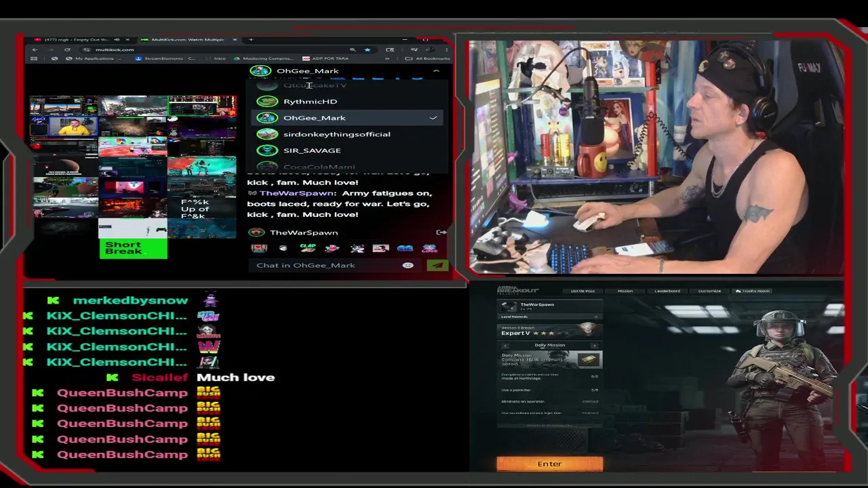Open the Battle Pass tab in Arena Breakout

tap(583, 291)
